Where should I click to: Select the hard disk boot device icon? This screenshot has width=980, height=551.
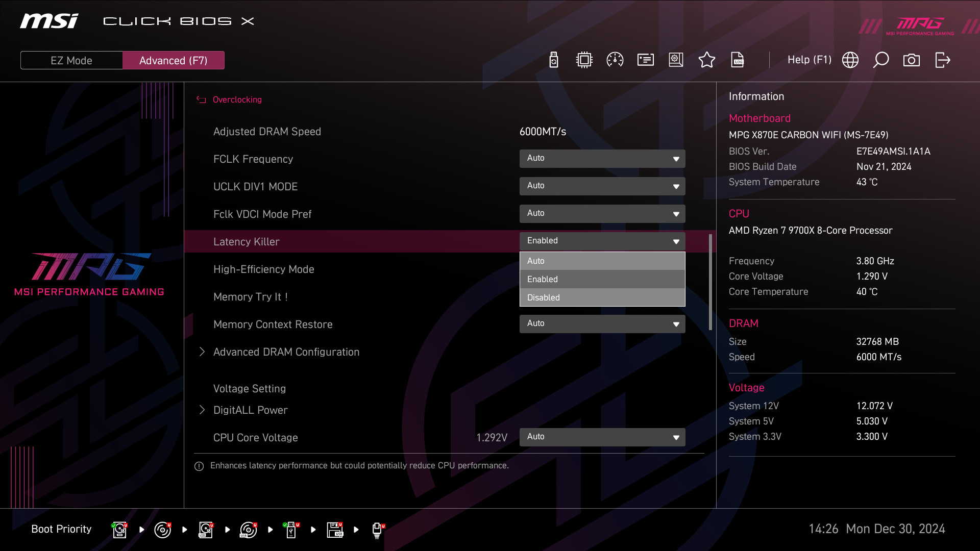click(x=119, y=530)
